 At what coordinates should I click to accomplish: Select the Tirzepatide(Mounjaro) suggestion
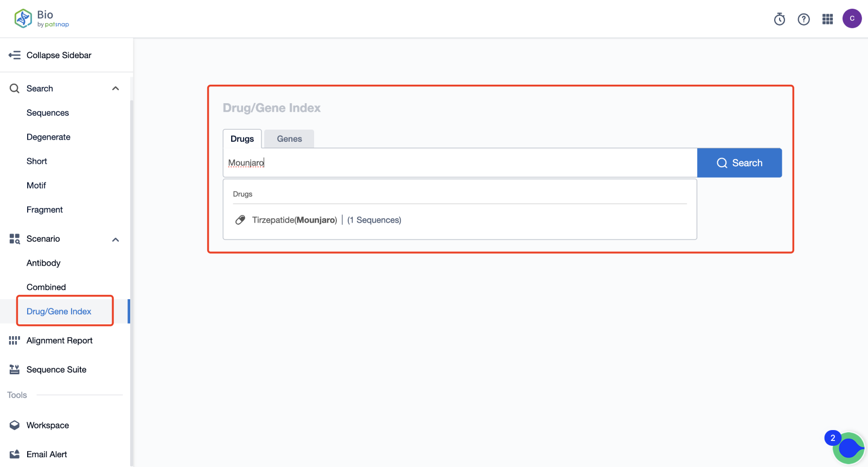click(294, 220)
